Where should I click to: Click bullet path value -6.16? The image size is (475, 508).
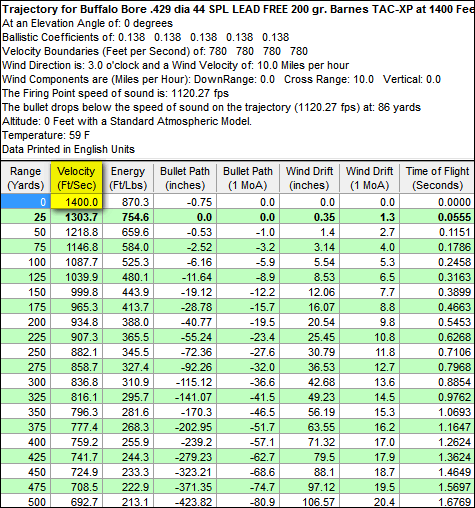[x=185, y=262]
